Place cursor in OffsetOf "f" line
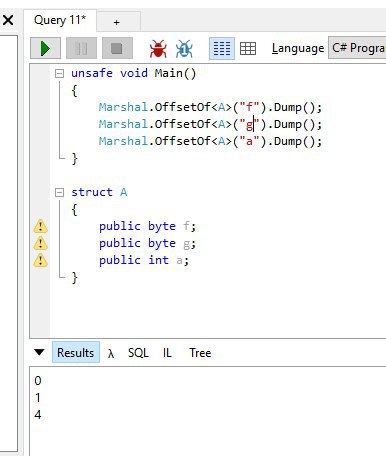Viewport: 386px width, 456px height. [210, 107]
